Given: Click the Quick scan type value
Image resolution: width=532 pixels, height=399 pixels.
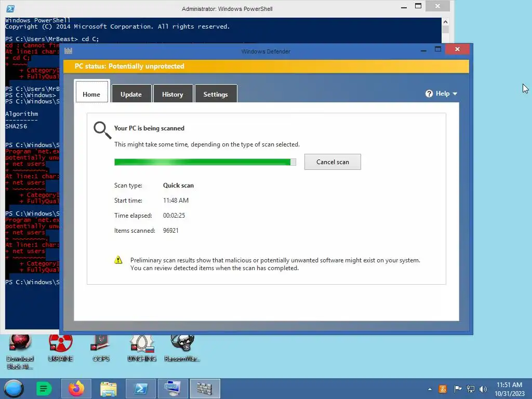Looking at the screenshot, I should click(179, 185).
